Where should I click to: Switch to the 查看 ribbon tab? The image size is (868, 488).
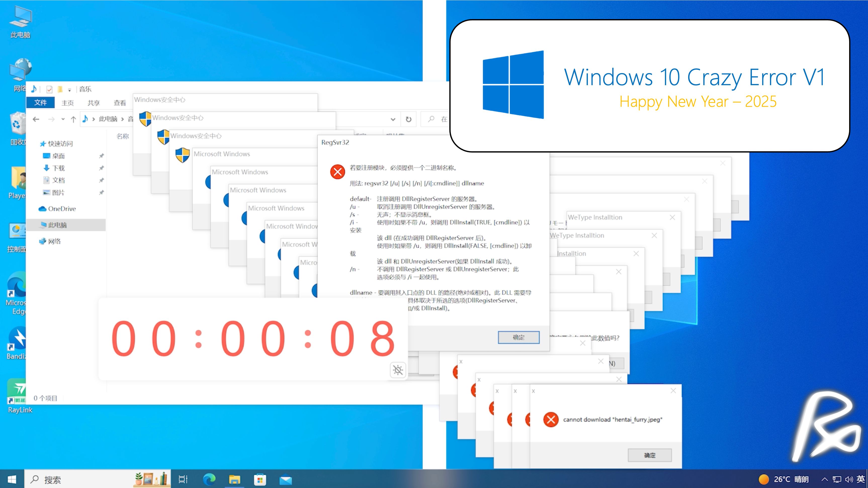pos(120,103)
